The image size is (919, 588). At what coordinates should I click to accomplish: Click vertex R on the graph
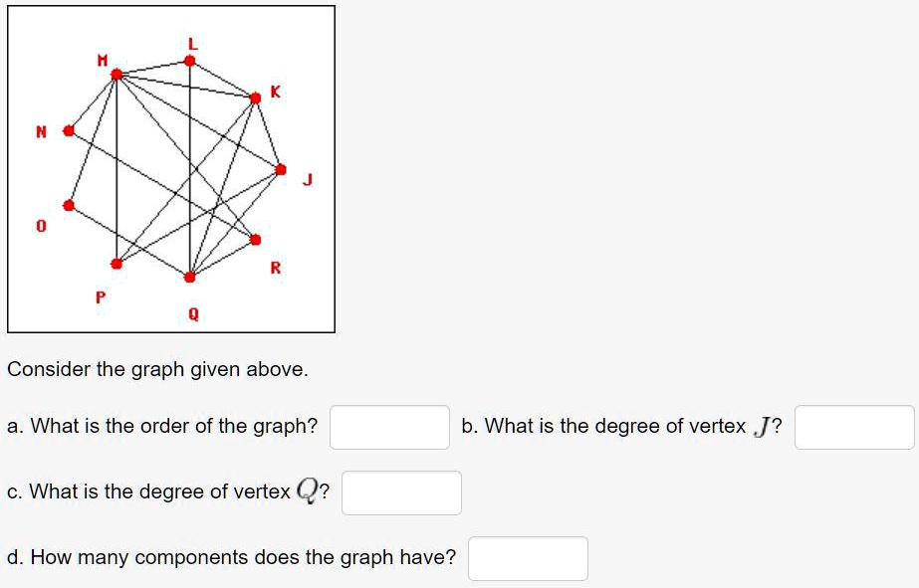257,239
